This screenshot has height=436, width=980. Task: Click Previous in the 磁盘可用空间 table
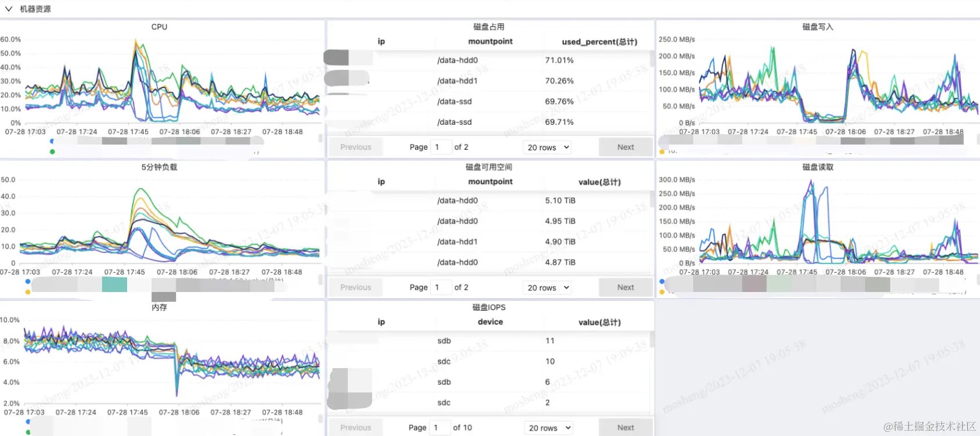pos(355,287)
